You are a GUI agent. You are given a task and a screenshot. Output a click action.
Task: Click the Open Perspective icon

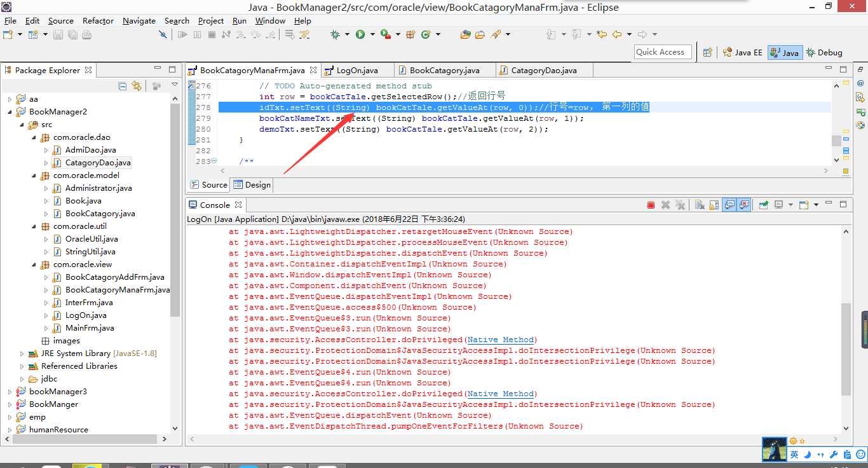point(708,52)
